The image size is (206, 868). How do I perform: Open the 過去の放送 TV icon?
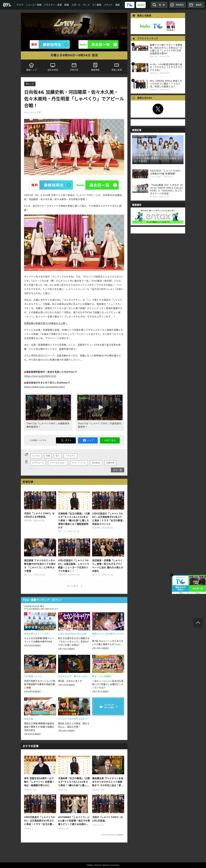pos(53,67)
